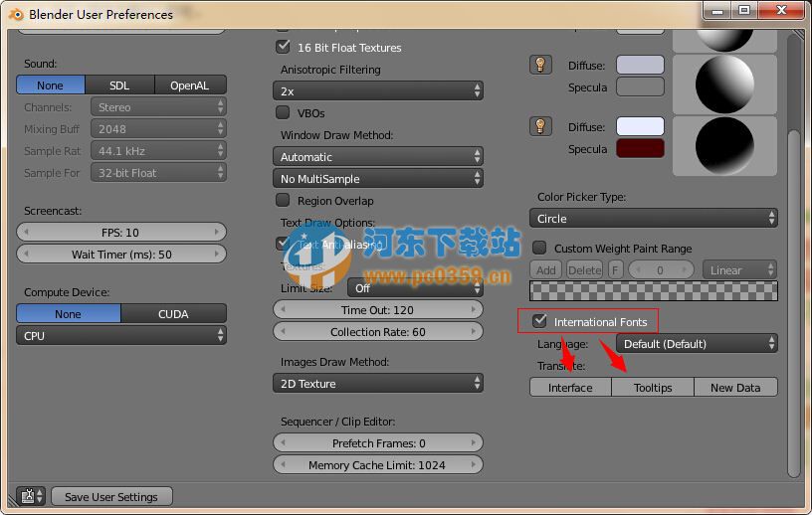The width and height of the screenshot is (812, 515).
Task: Click the FPS: 10 value field
Action: coord(121,232)
